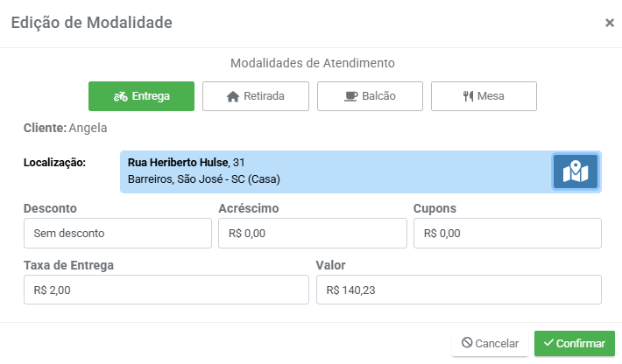Click the Desconto field showing Sem desconto
The width and height of the screenshot is (622, 364).
(x=117, y=234)
